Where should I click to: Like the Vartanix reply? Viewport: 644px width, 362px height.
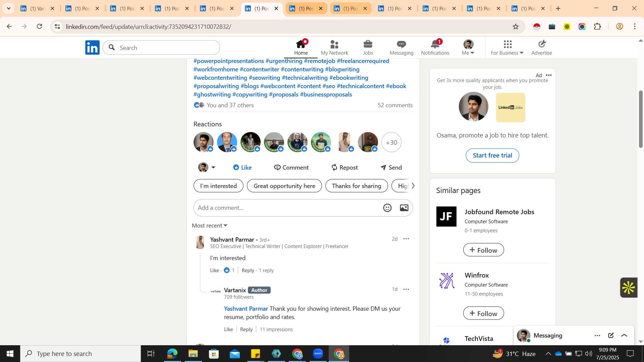228,329
